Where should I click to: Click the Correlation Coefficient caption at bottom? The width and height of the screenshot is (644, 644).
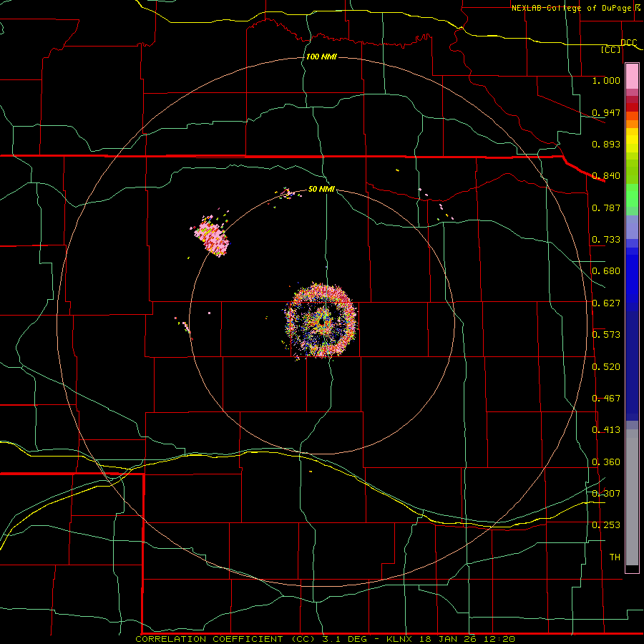326,639
